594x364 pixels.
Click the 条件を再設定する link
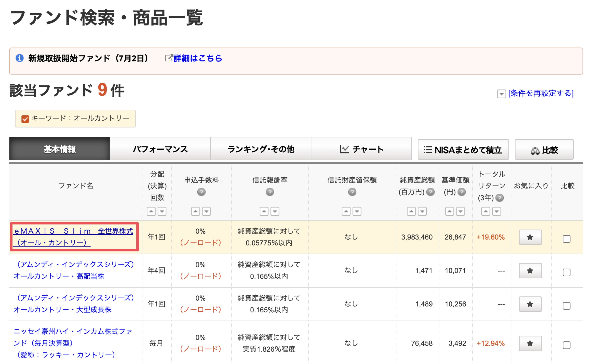541,93
